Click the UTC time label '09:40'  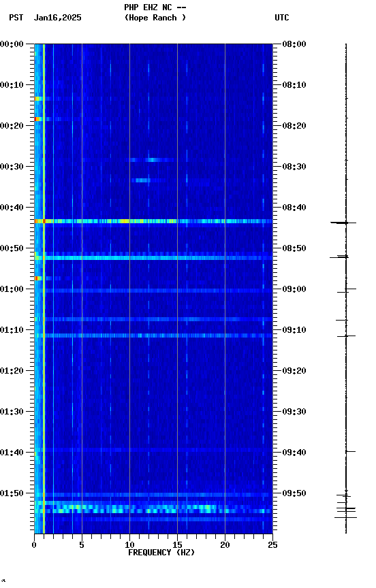point(294,453)
